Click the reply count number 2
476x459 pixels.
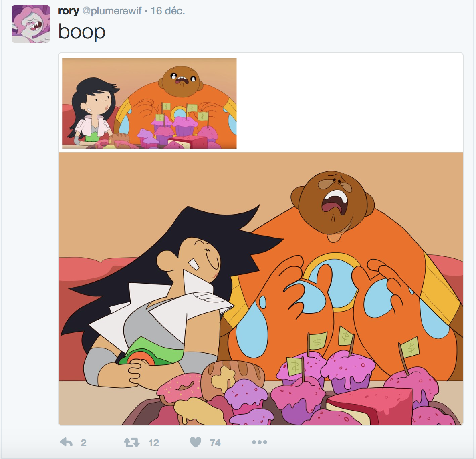[83, 443]
